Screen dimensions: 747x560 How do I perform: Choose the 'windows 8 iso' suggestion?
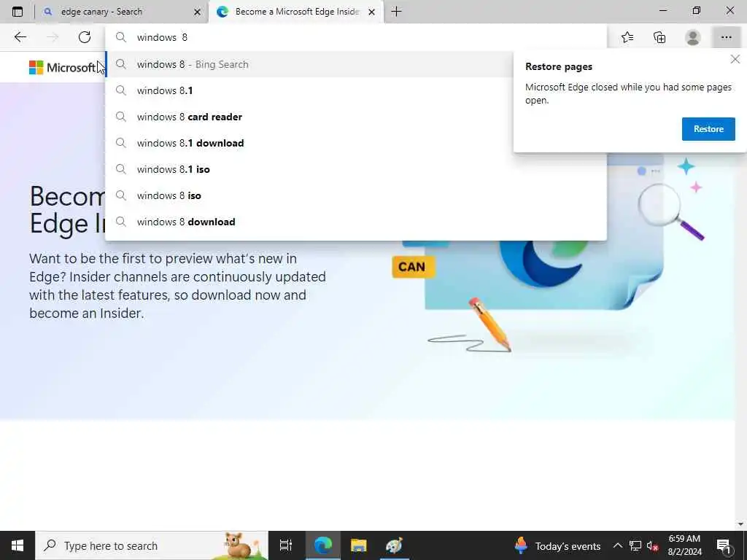pos(356,195)
